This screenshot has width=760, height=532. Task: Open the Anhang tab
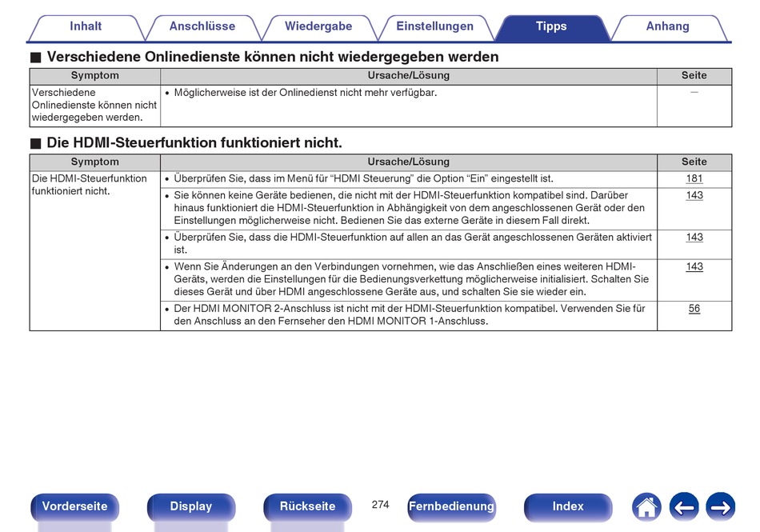point(667,26)
